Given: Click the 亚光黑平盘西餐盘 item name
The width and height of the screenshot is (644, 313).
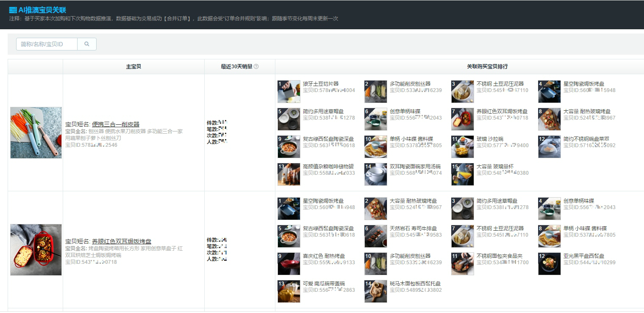Looking at the screenshot, I should point(583,256).
